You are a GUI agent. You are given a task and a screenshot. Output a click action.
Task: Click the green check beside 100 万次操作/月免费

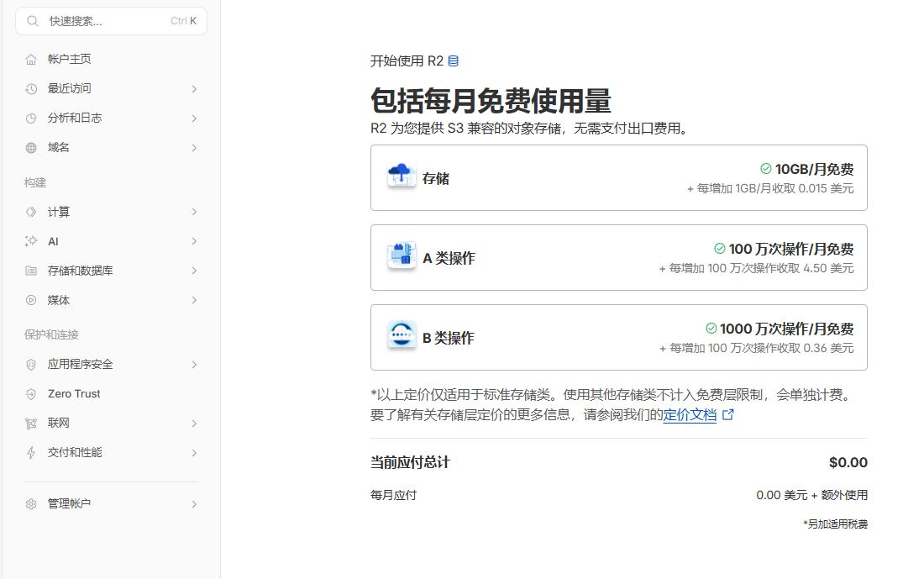click(720, 248)
